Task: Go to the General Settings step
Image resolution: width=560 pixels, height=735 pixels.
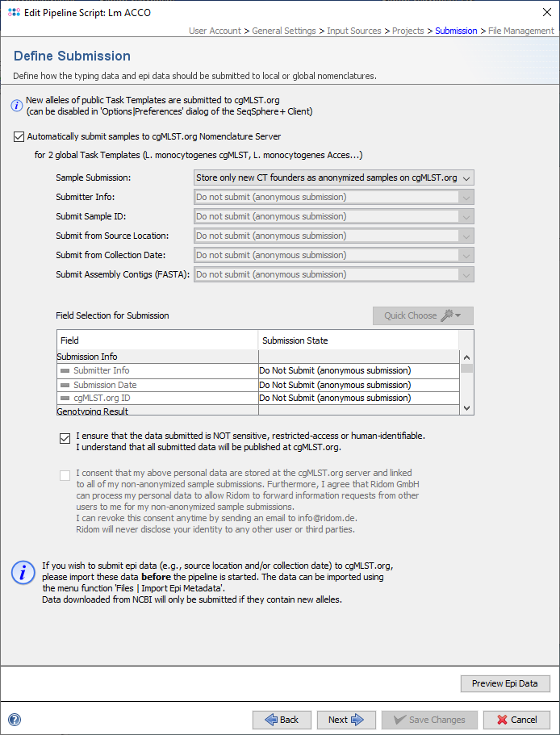Action: (284, 31)
